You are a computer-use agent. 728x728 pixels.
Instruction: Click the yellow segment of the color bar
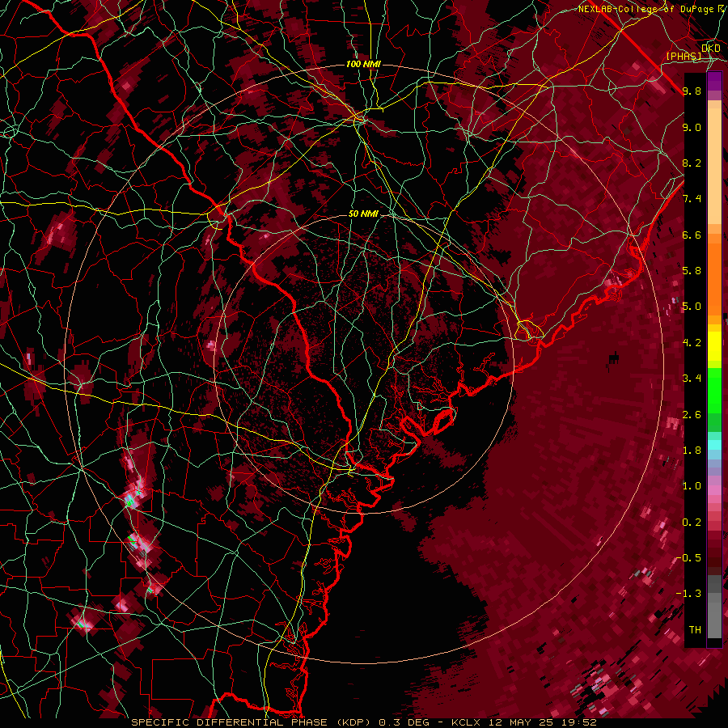pos(714,346)
